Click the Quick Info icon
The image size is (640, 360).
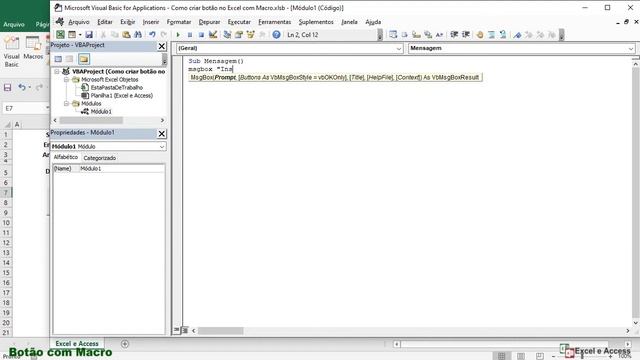click(416, 35)
